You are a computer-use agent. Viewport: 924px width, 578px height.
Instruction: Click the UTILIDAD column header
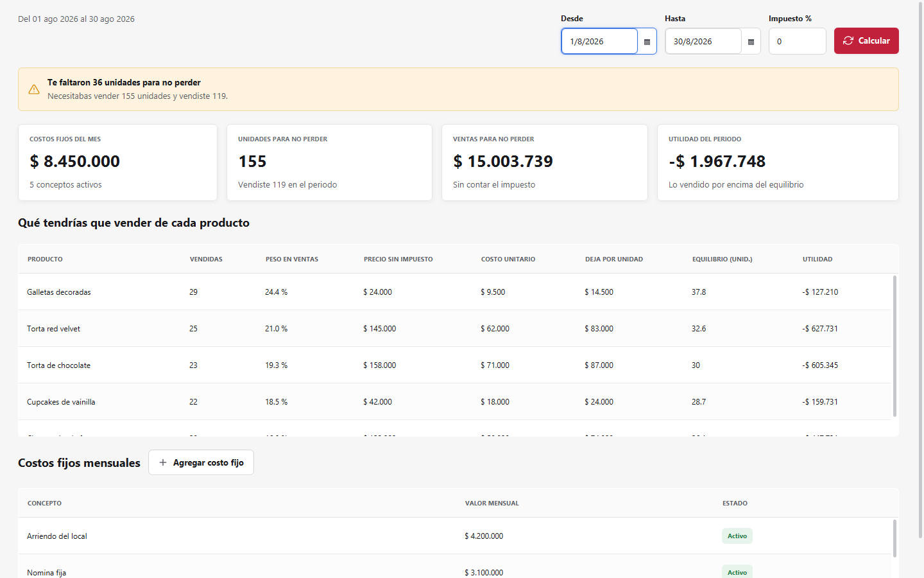pyautogui.click(x=817, y=259)
